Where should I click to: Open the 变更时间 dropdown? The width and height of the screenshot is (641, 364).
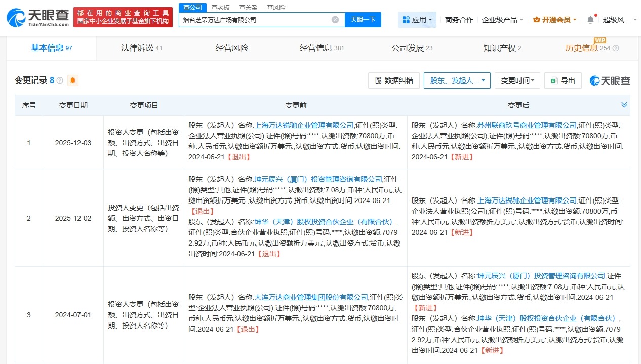(517, 80)
